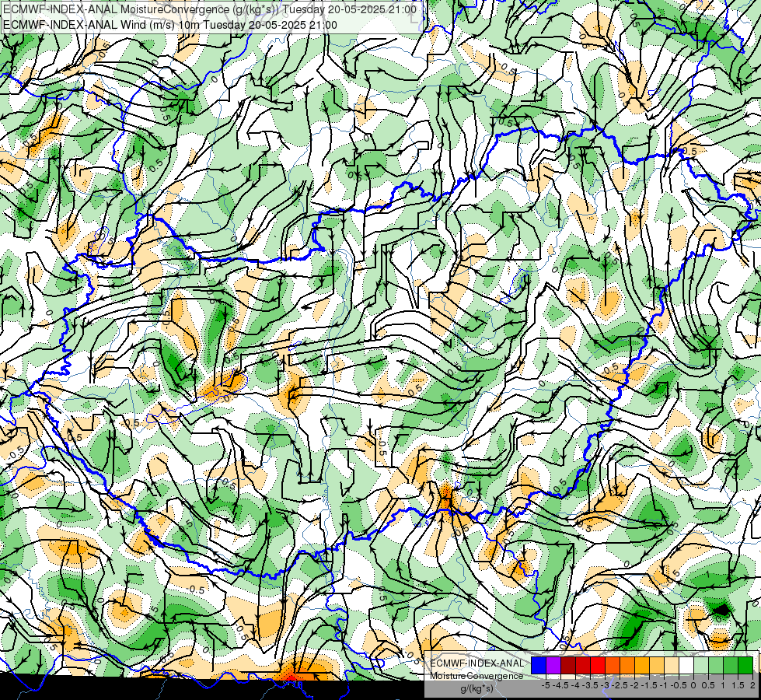This screenshot has height=700, width=761.
Task: Click the legend title "ECMWF-INDEX-ANAL"
Action: 477,663
